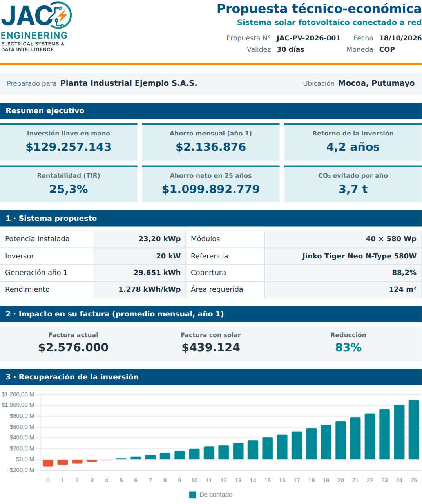
Task: Select the installed power cell "23,20 kWp"
Action: (x=140, y=239)
